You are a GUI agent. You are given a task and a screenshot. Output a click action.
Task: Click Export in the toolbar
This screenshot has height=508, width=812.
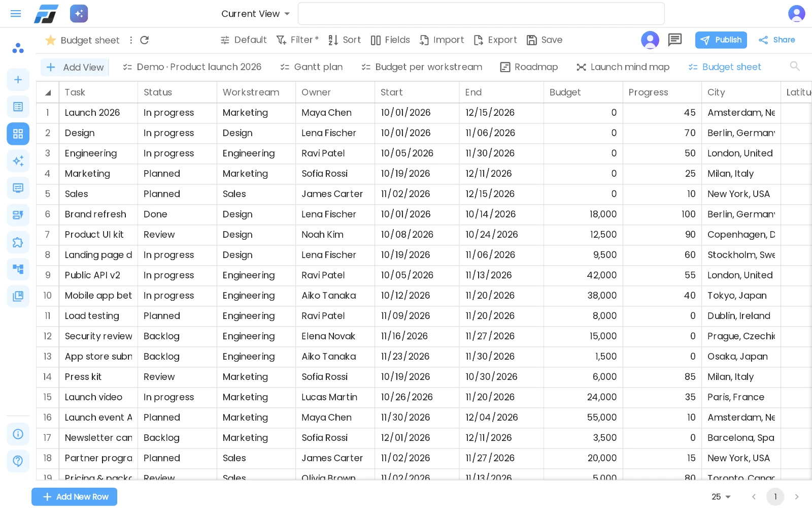(495, 40)
